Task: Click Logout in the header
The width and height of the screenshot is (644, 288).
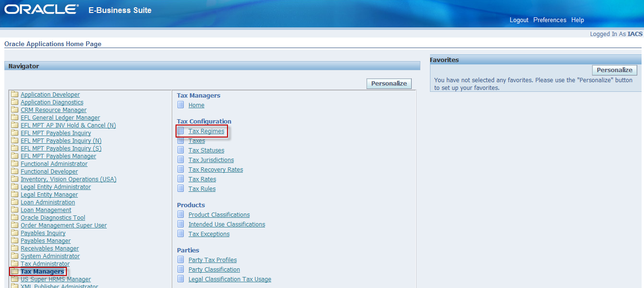Action: pos(519,20)
